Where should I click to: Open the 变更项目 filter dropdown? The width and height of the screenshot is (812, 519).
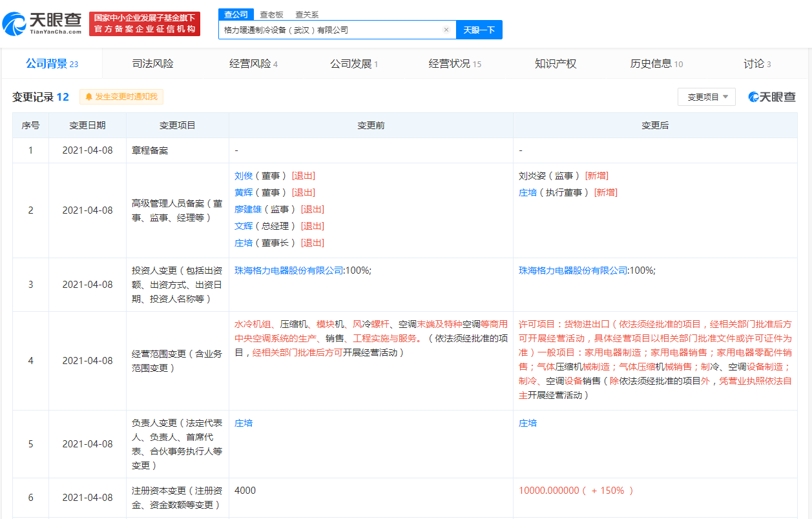(x=707, y=97)
